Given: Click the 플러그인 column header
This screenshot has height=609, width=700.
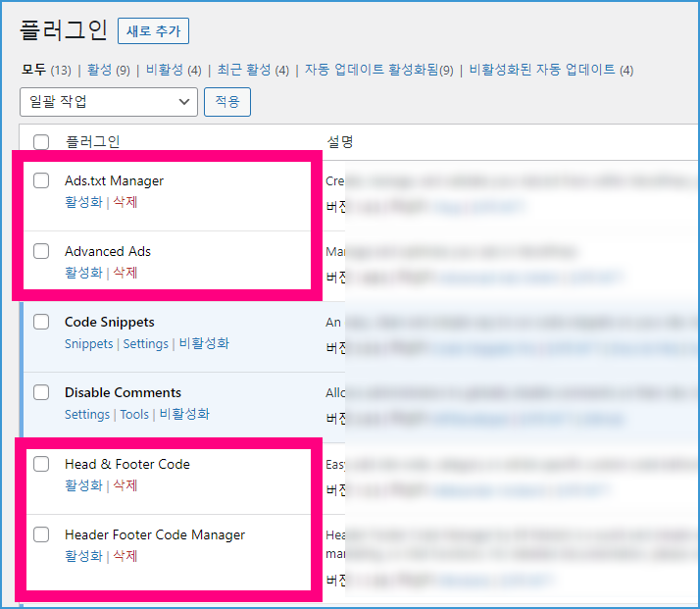Looking at the screenshot, I should (x=93, y=142).
